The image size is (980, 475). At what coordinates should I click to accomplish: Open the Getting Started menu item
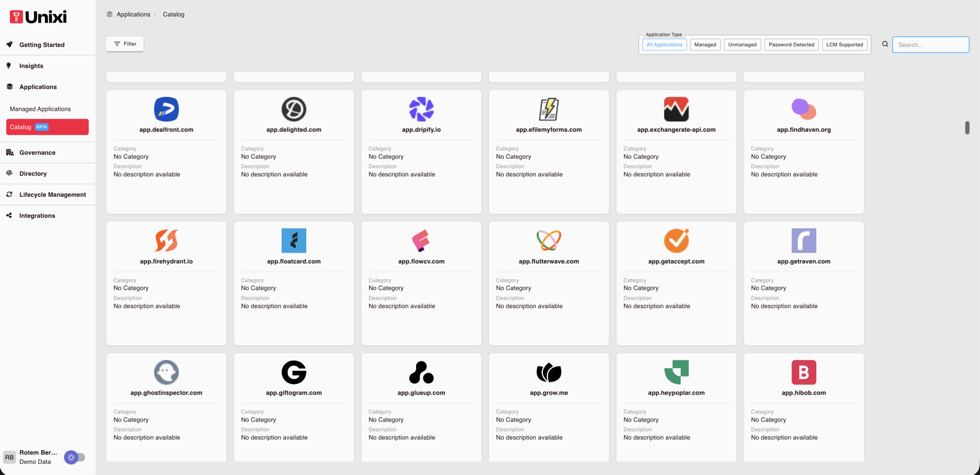[x=48, y=45]
